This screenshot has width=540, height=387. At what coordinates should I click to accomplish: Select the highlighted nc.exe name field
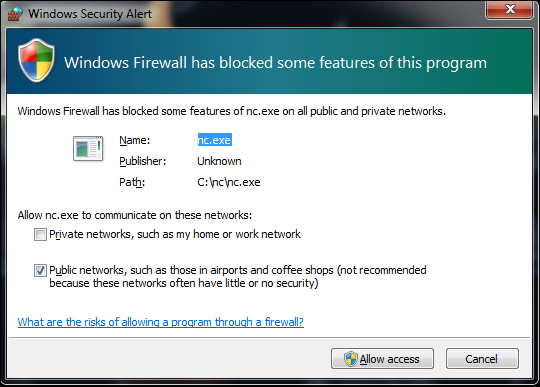pos(215,140)
